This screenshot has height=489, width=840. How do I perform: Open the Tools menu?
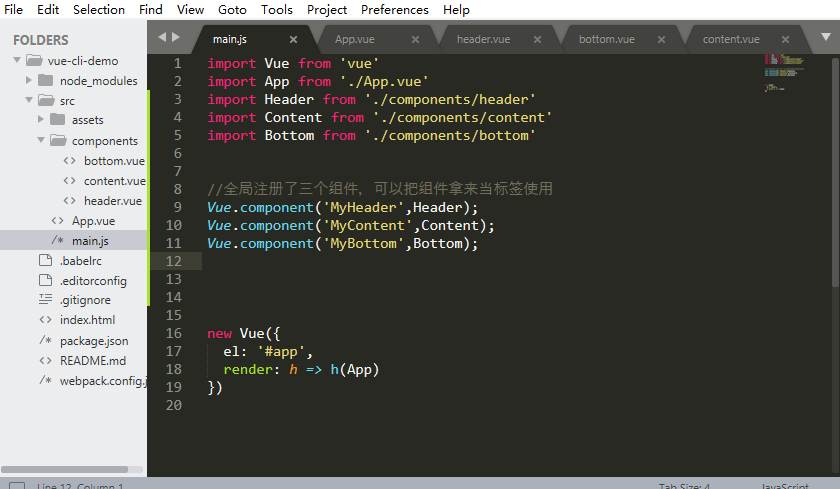[x=276, y=10]
